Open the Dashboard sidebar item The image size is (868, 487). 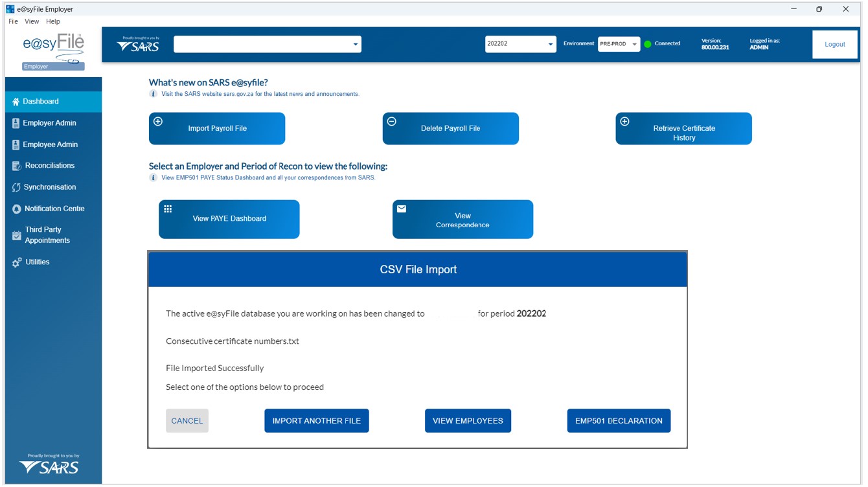point(53,102)
